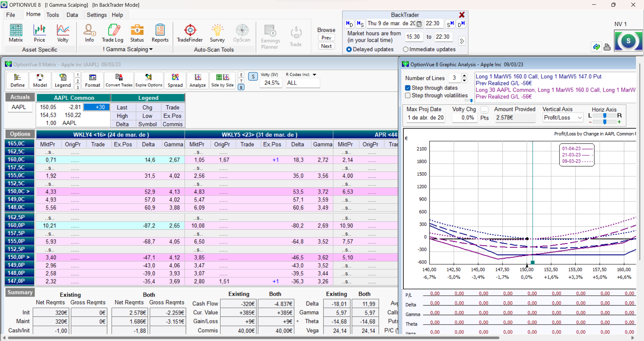Click the Define button in Matrix toolbar
This screenshot has width=644, height=341.
pyautogui.click(x=17, y=81)
